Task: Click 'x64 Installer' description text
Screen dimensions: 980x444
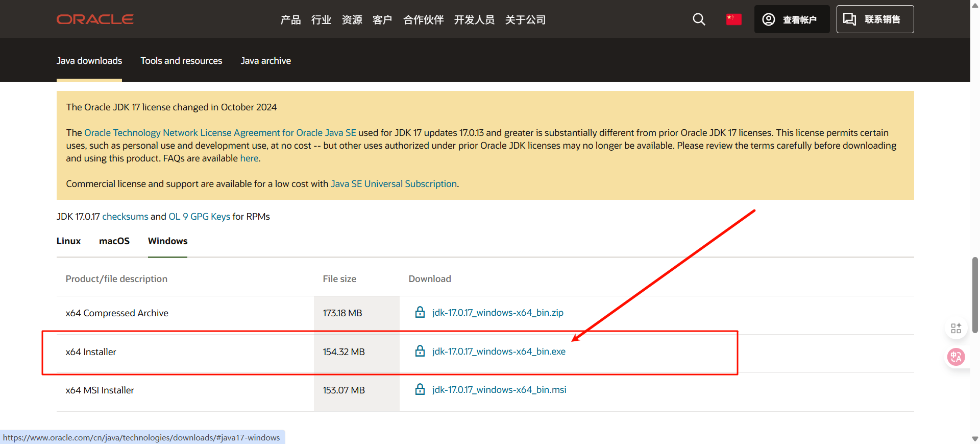Action: (x=91, y=352)
